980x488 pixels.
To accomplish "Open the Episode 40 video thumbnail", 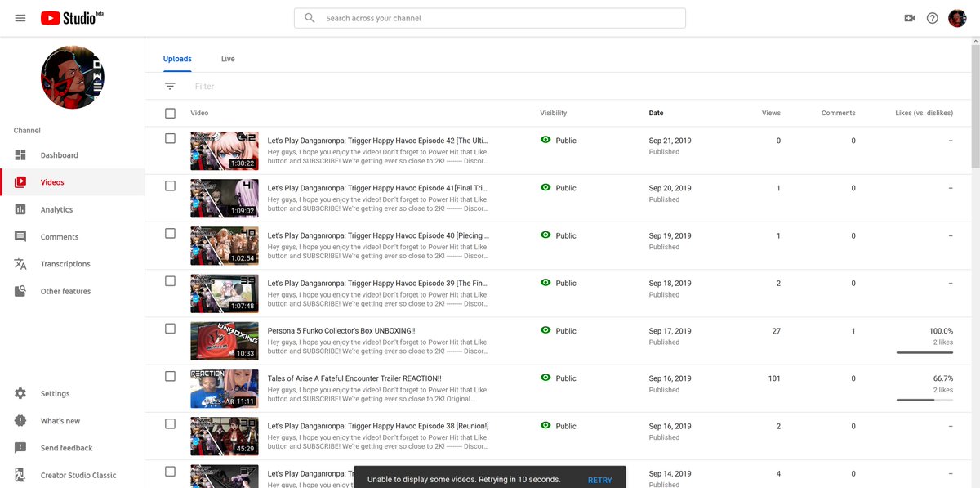I will (x=225, y=245).
